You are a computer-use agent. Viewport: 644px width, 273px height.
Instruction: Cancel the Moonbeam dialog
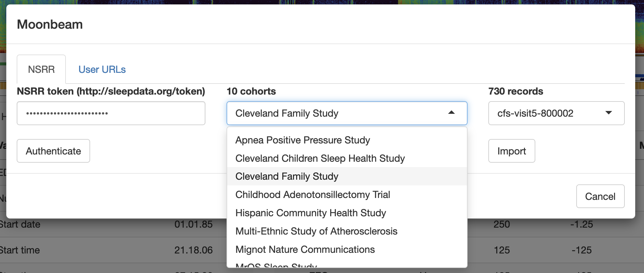[600, 196]
